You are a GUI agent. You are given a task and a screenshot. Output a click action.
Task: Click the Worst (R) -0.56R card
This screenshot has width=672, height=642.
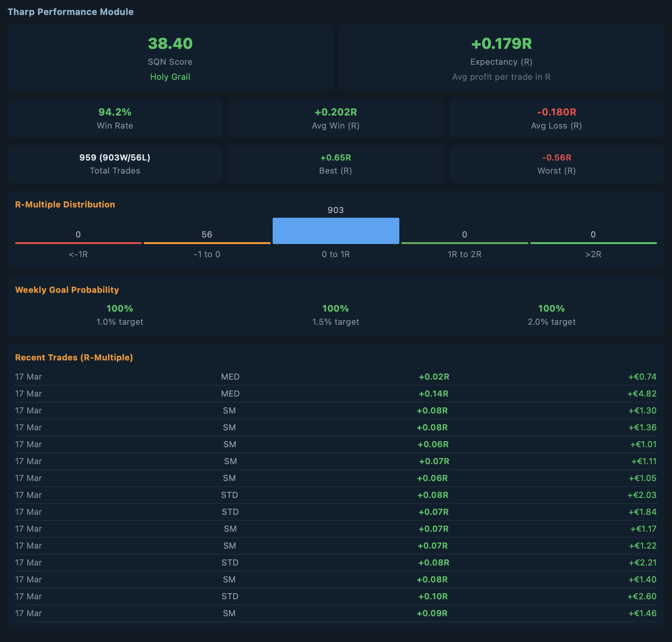pos(556,164)
